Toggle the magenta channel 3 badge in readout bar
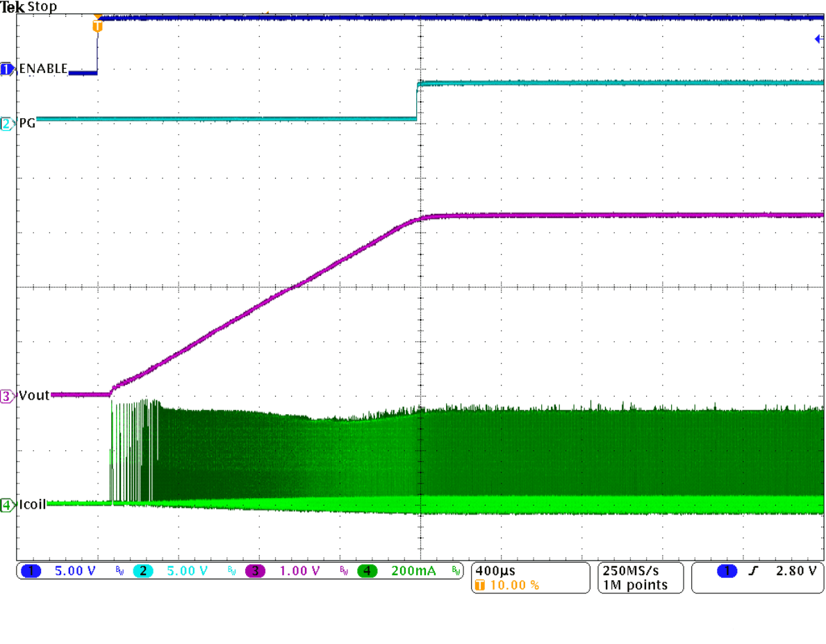The height and width of the screenshot is (644, 826). [255, 571]
